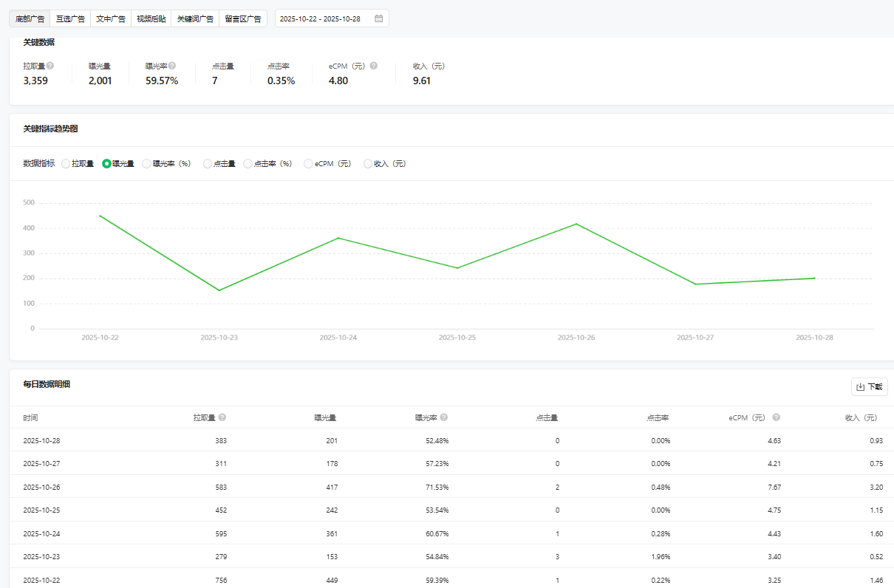Open the 留言区广告 tab
Screen dimensions: 894x588
(x=243, y=18)
